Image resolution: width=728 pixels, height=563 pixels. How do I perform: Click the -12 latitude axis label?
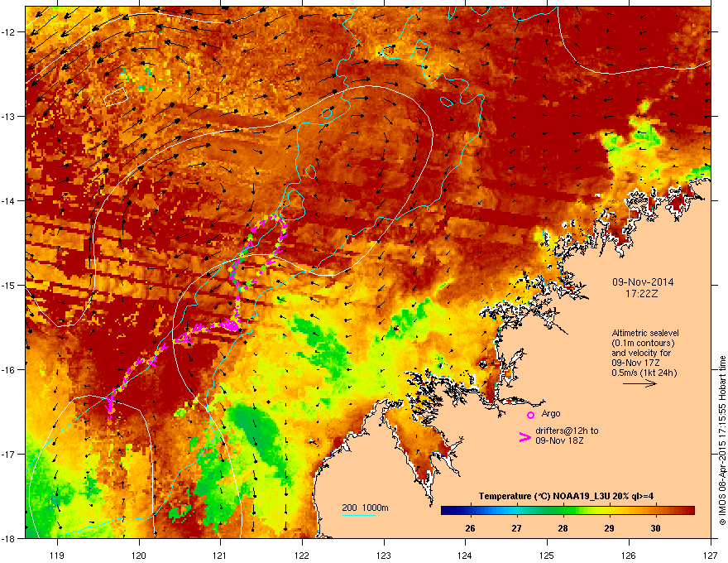click(8, 32)
